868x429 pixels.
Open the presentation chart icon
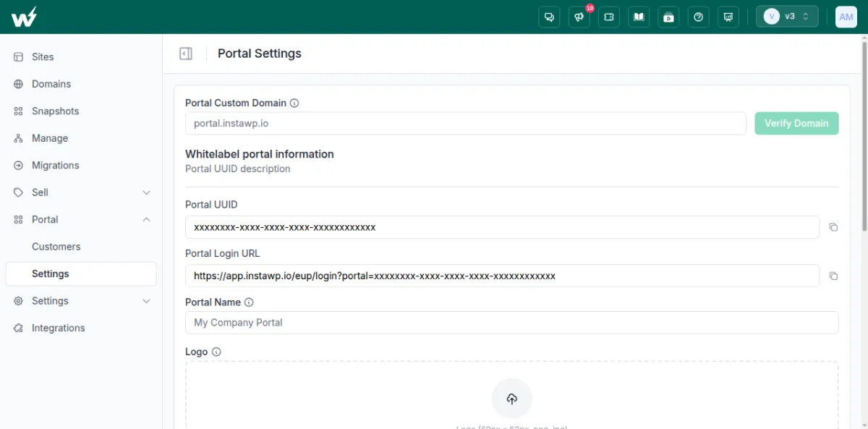click(x=728, y=17)
